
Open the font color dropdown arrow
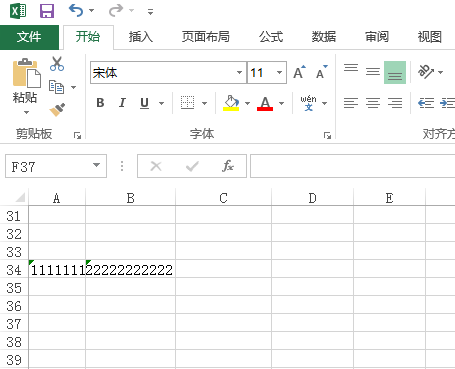282,103
